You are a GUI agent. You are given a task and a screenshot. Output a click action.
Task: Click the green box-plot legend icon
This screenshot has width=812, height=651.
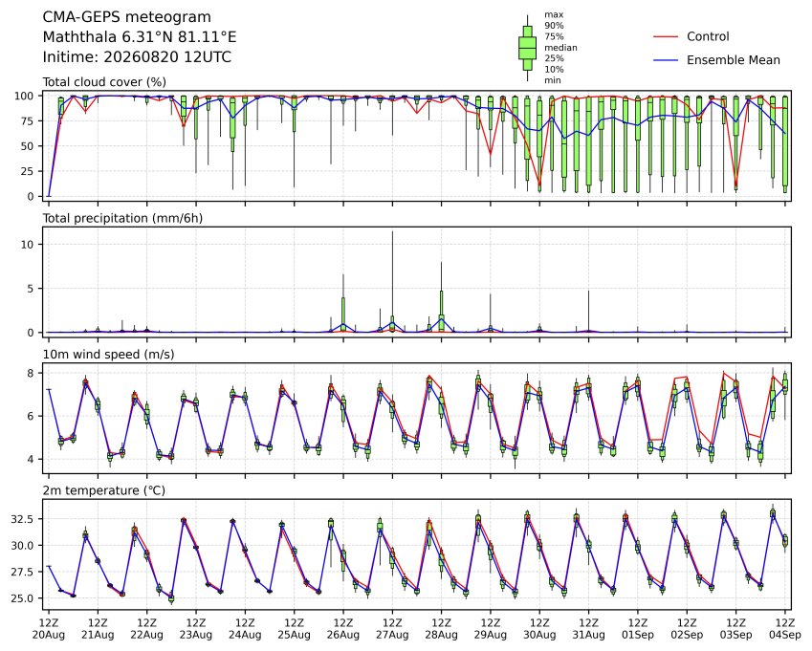527,48
